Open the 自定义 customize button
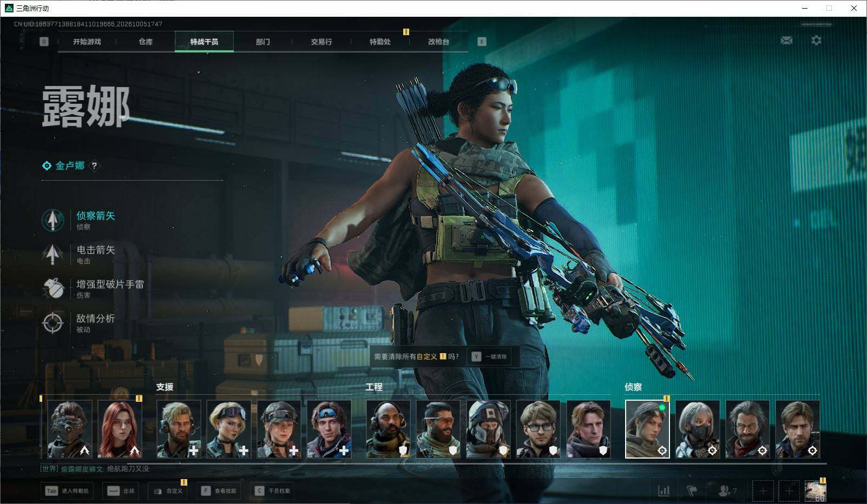Screen dimensions: 867x504 pyautogui.click(x=168, y=491)
